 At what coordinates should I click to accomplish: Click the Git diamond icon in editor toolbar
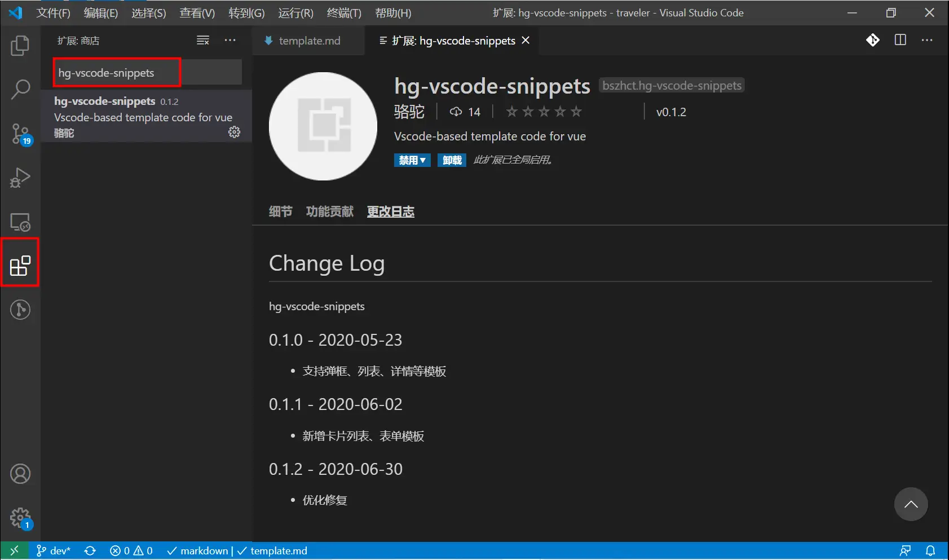pyautogui.click(x=873, y=40)
